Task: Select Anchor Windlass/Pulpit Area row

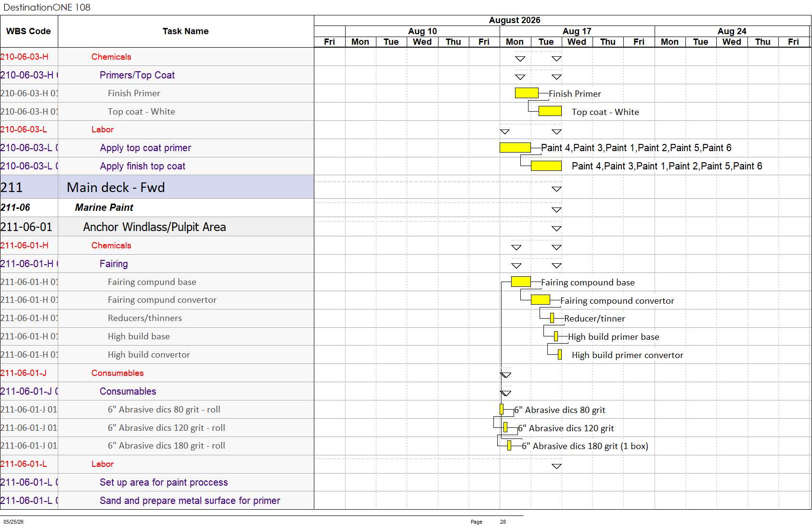Action: click(x=157, y=226)
